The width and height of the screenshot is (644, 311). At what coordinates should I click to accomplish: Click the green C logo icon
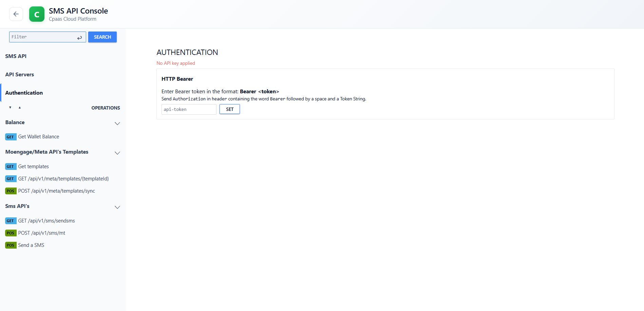click(37, 14)
